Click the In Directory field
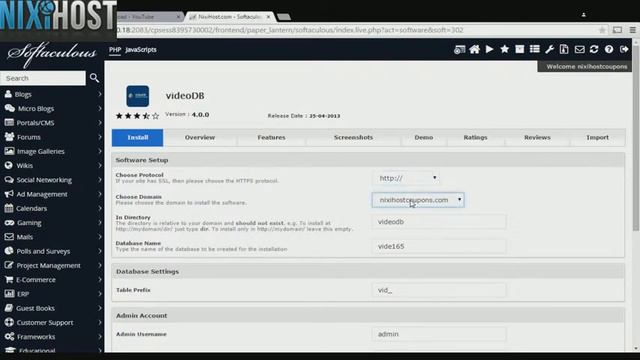The height and width of the screenshot is (360, 640). [439, 222]
